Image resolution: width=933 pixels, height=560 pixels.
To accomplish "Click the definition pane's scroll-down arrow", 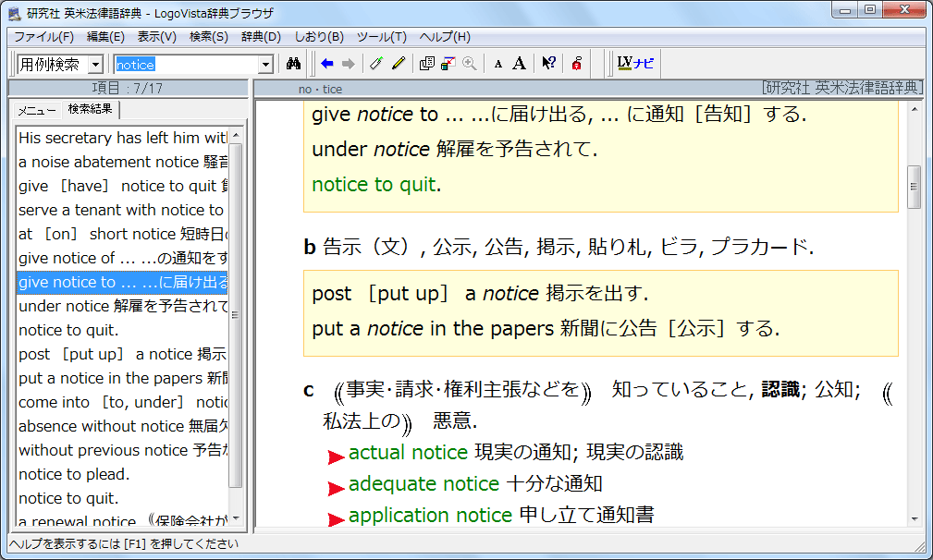I will click(x=914, y=518).
